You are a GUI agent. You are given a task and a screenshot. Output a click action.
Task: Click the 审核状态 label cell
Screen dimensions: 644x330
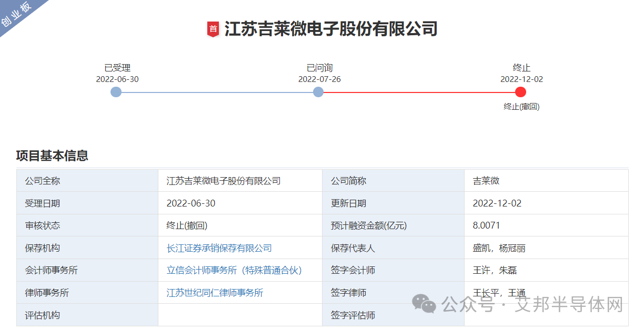pos(87,225)
